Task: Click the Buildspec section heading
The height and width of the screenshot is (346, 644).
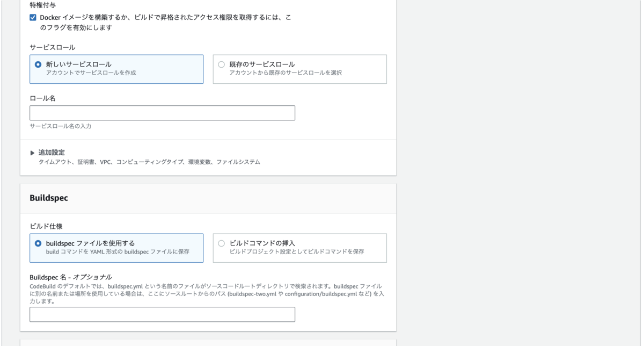Action: click(49, 198)
